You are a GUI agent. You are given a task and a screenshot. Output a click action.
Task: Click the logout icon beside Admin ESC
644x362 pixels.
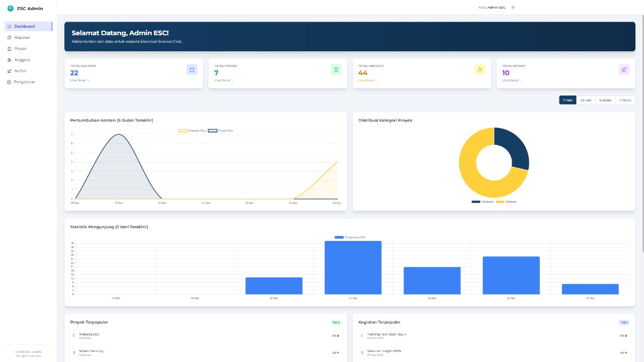point(513,8)
